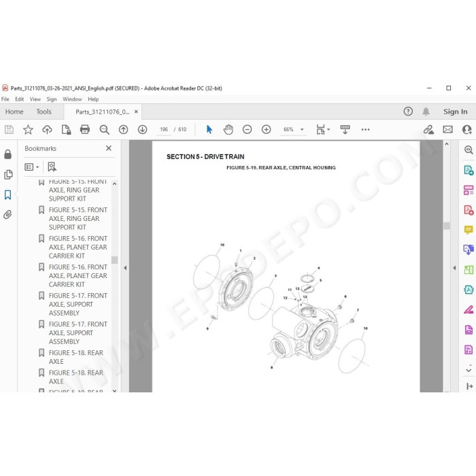Open the Help menu

(x=93, y=99)
